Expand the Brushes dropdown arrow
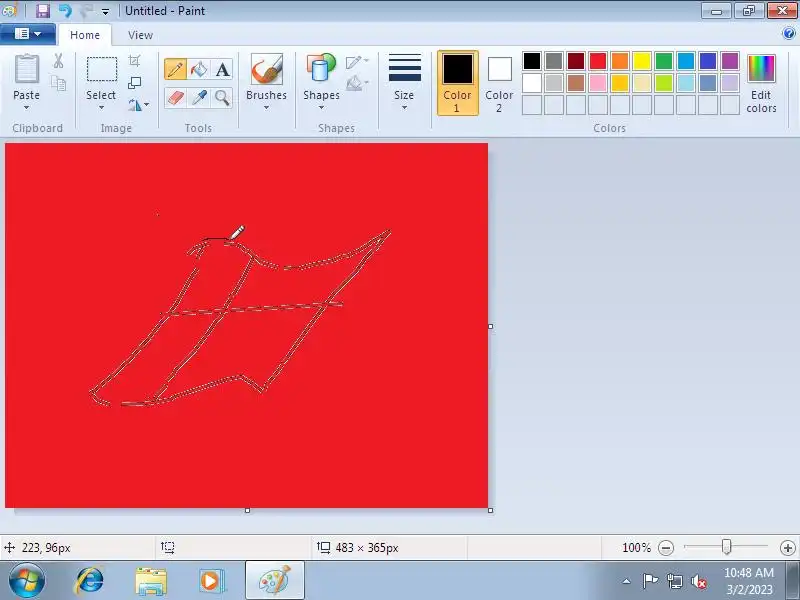 266,108
